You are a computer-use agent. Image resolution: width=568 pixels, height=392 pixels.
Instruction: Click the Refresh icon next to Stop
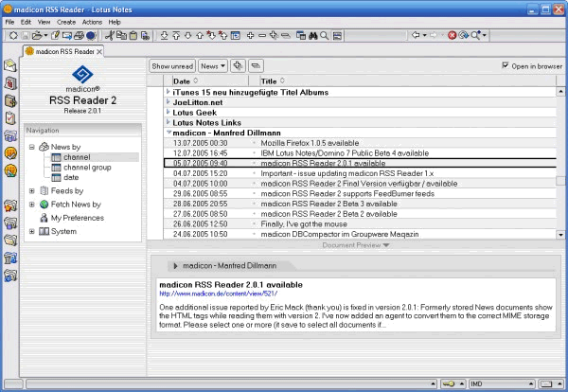click(x=463, y=35)
